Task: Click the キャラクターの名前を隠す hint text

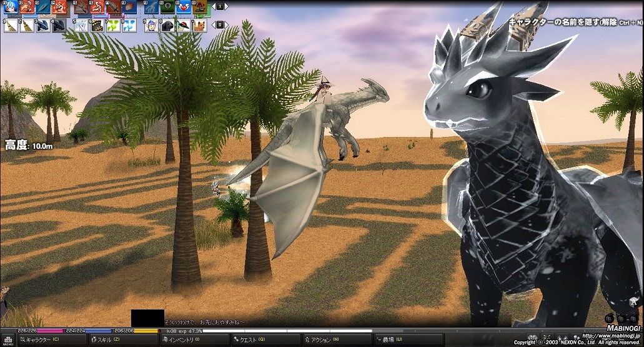Action: tap(575, 23)
